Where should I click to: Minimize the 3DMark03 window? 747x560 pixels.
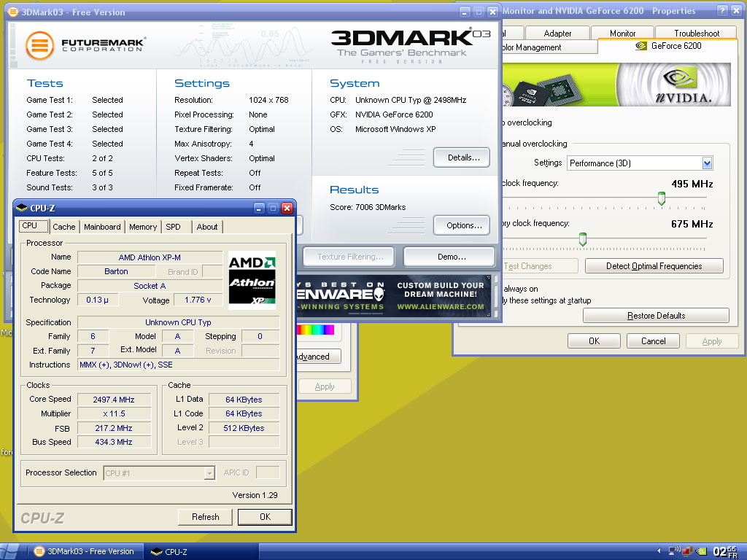point(465,12)
